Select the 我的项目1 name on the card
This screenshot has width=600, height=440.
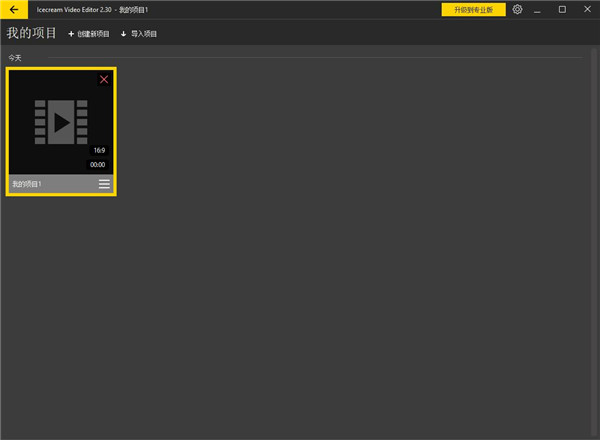[27, 185]
